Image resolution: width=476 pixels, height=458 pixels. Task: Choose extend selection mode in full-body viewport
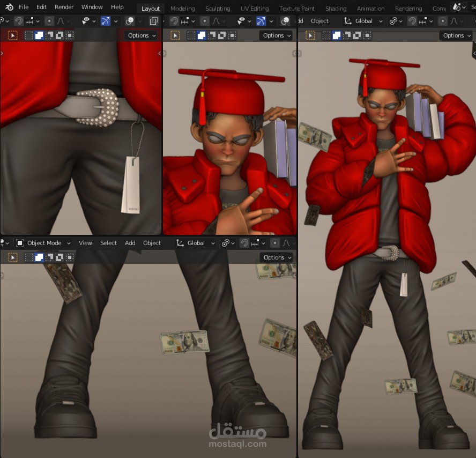[336, 35]
